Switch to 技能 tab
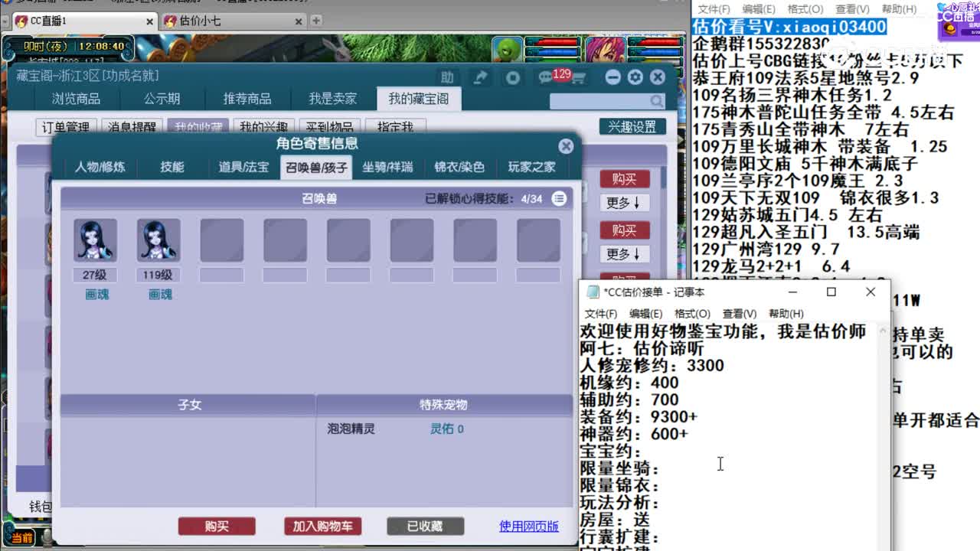Image resolution: width=980 pixels, height=551 pixels. [172, 167]
